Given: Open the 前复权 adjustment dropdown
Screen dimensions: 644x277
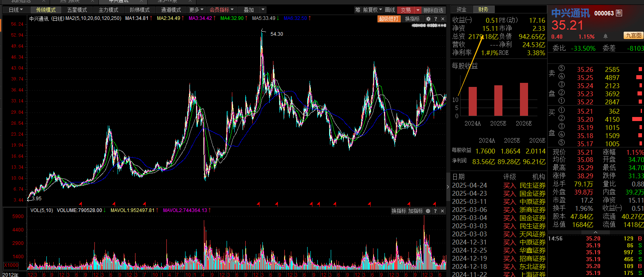Looking at the screenshot, I should [x=372, y=10].
